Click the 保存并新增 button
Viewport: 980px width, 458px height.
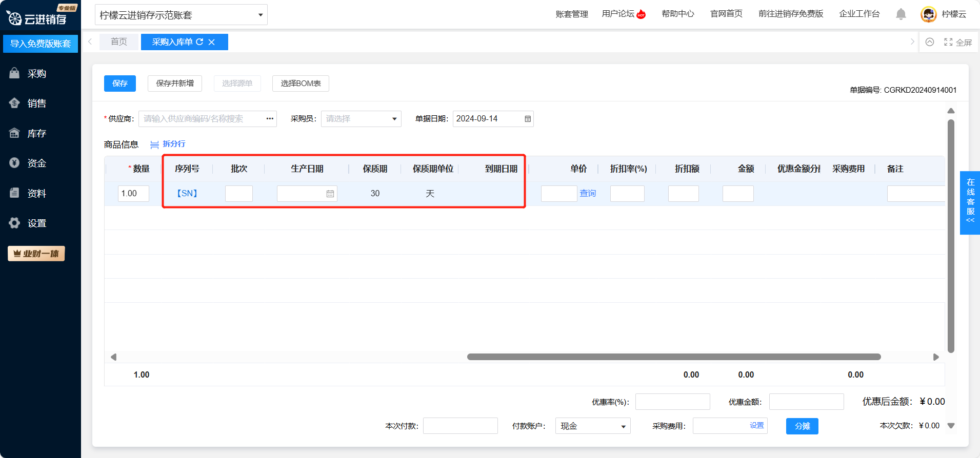pyautogui.click(x=175, y=84)
